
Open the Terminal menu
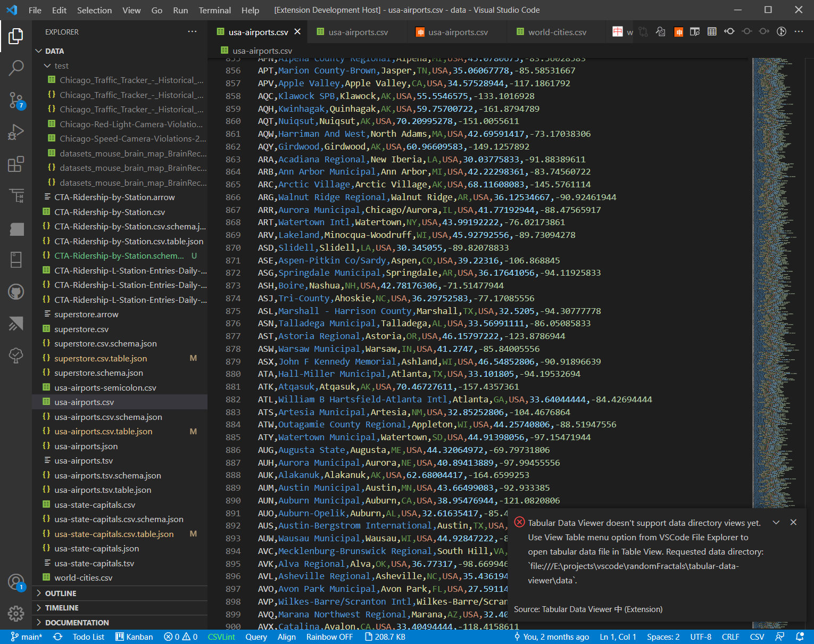click(214, 10)
